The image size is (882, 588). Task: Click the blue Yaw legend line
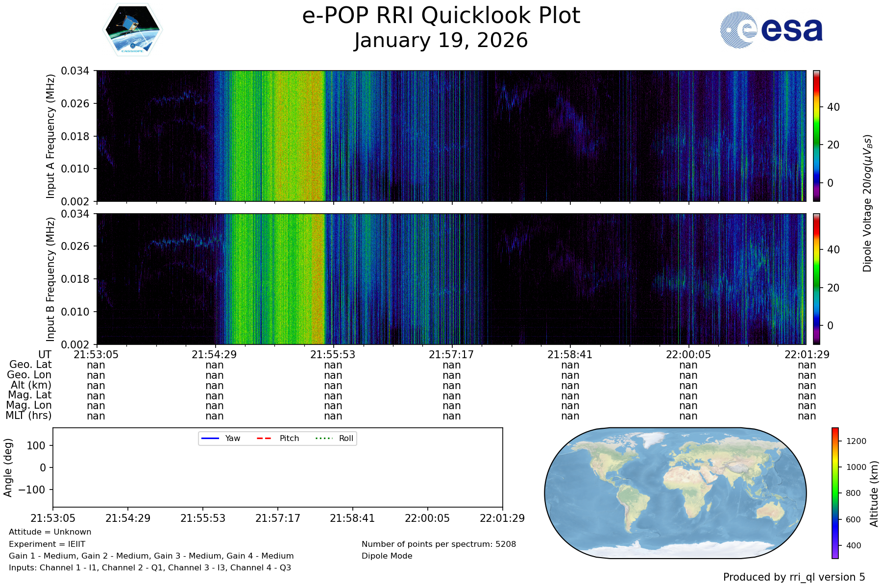pos(210,438)
